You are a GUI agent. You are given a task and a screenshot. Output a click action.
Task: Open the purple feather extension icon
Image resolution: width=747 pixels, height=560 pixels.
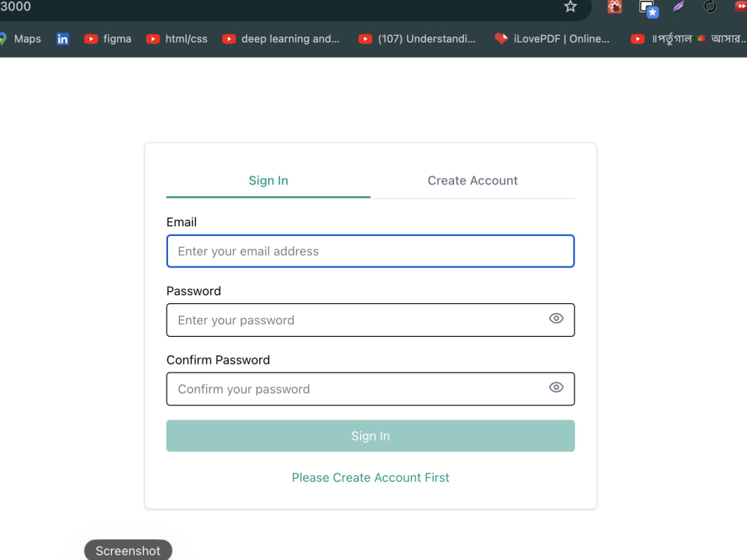(678, 7)
